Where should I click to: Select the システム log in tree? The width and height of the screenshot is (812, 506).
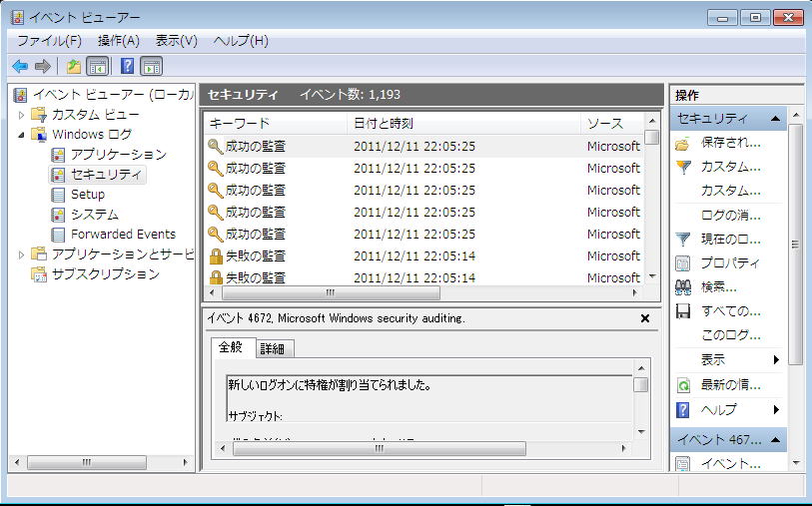coord(95,215)
